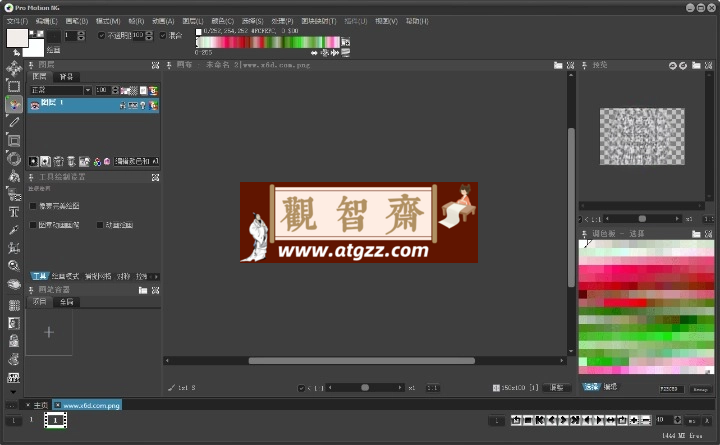Select the rectangular selection tool
The width and height of the screenshot is (720, 445).
click(x=14, y=86)
